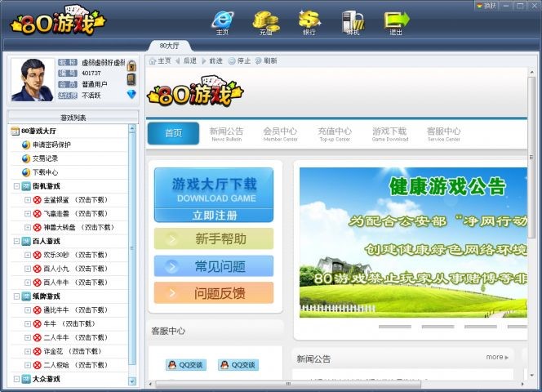Image resolution: width=542 pixels, height=392 pixels.
Task: Open the 充值中心 Top-up Center tab
Action: (x=335, y=134)
